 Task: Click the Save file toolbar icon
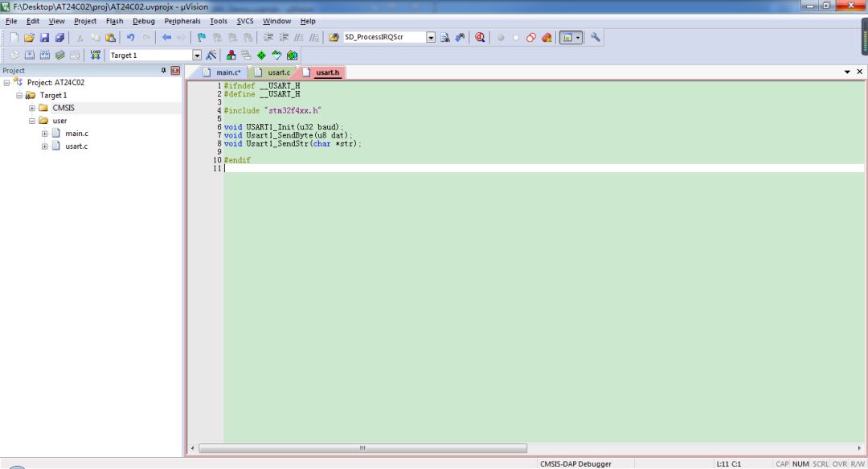pos(44,38)
